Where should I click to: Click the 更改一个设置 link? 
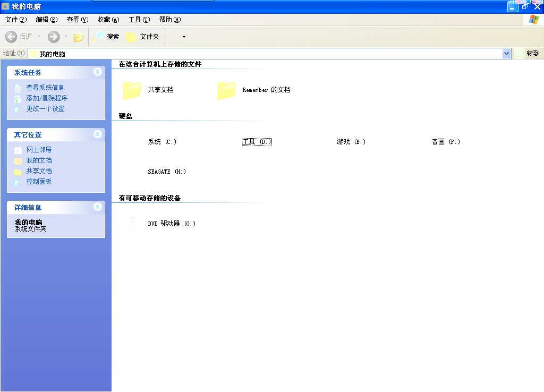[45, 109]
